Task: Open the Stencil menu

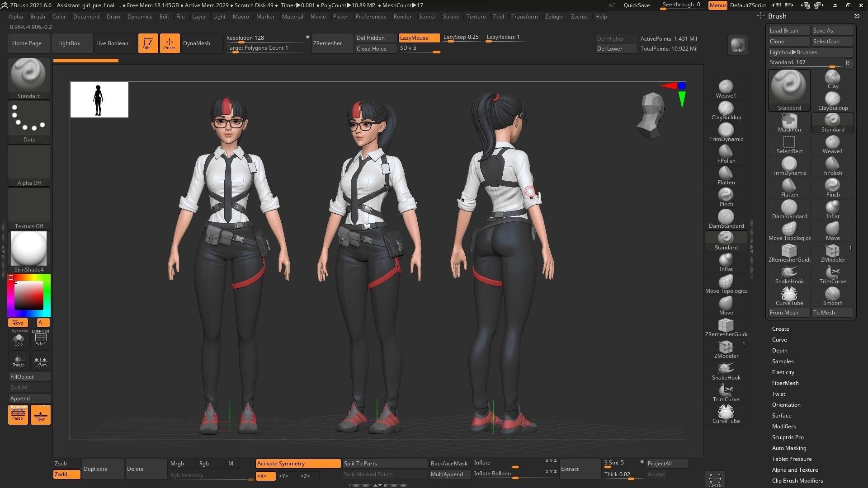Action: pyautogui.click(x=427, y=16)
